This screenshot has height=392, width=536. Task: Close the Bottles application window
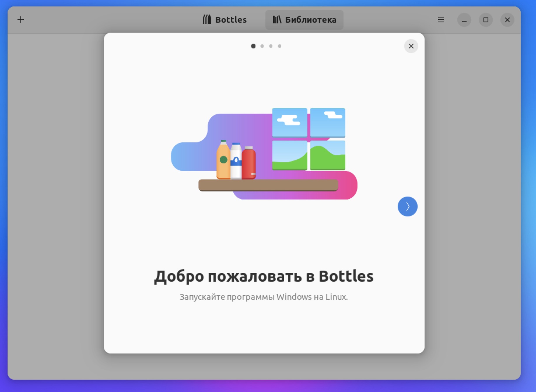coord(507,20)
